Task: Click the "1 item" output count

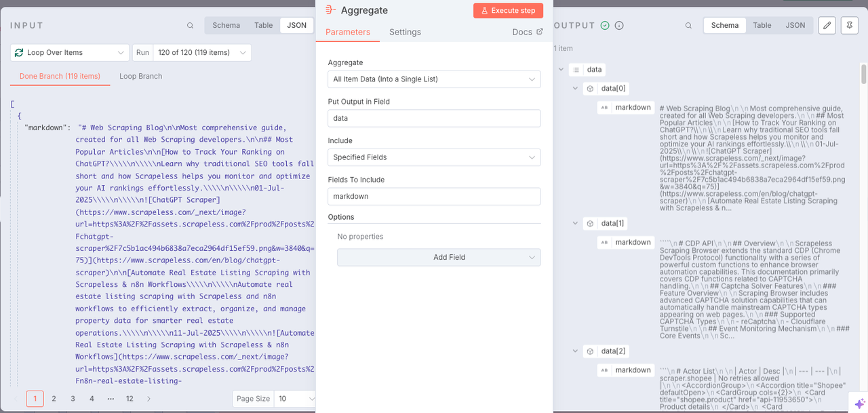Action: [564, 48]
